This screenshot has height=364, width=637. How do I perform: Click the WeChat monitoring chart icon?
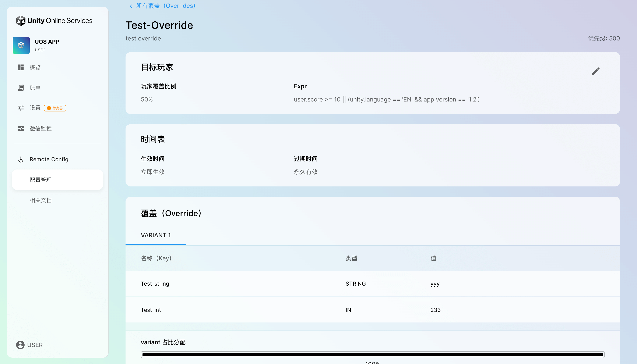click(x=21, y=128)
